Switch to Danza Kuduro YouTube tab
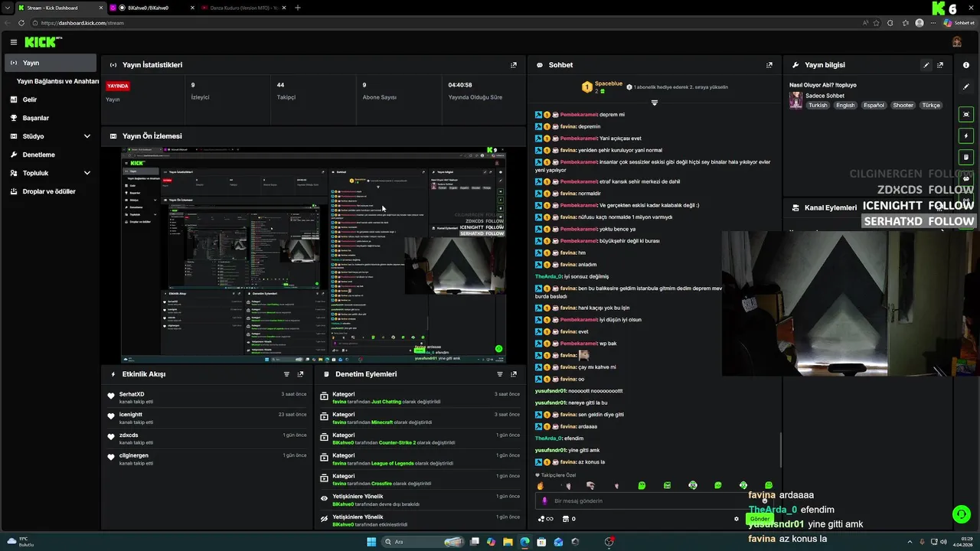Viewport: 980px width, 551px height. pos(243,8)
